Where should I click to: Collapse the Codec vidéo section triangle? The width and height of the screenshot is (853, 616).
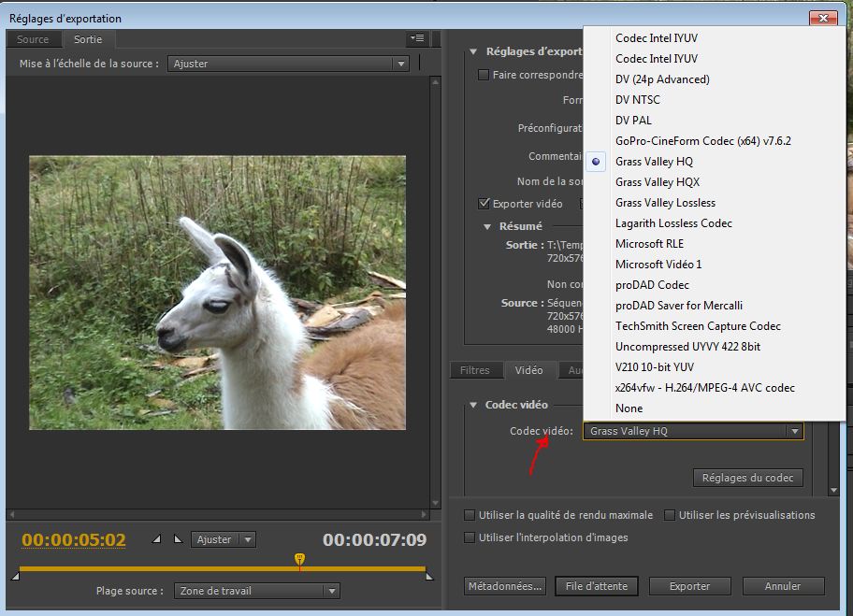click(473, 405)
